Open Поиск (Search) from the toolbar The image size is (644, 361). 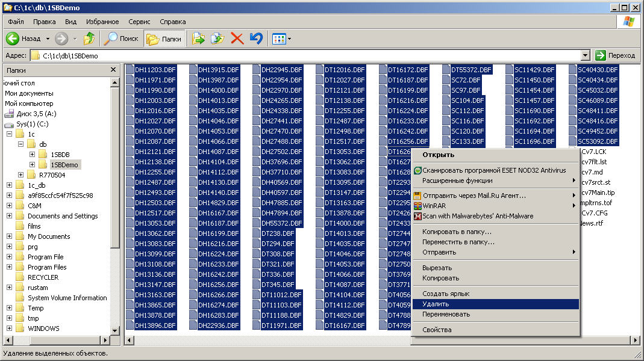121,39
